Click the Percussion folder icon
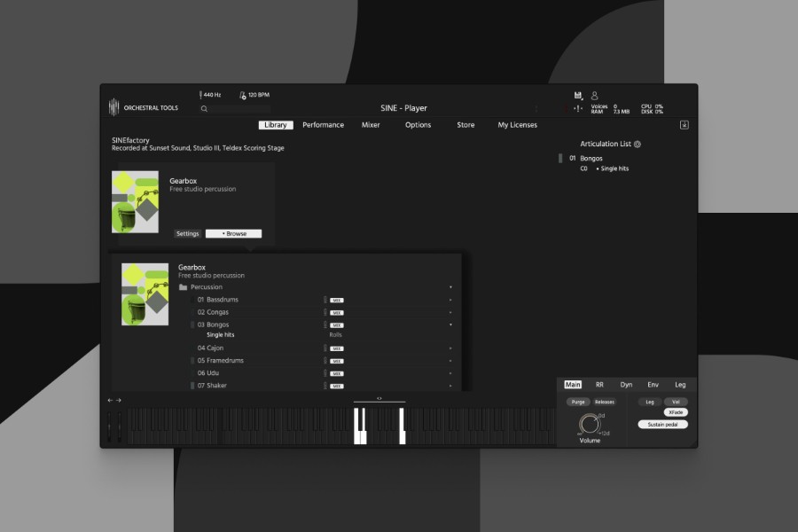Image resolution: width=798 pixels, height=532 pixels. (x=183, y=287)
